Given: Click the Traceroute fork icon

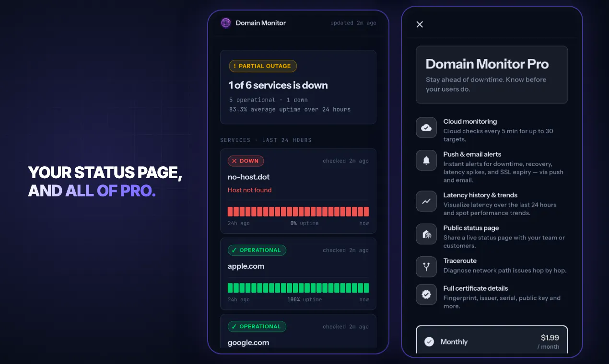Looking at the screenshot, I should point(426,267).
